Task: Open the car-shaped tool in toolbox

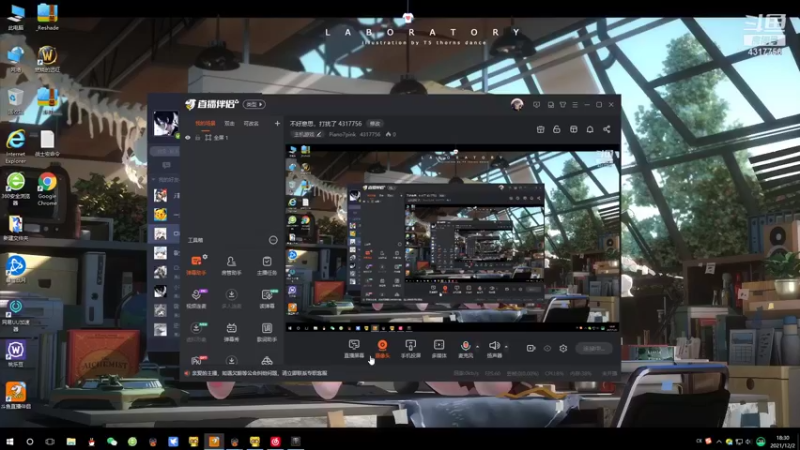Action: pos(267,361)
